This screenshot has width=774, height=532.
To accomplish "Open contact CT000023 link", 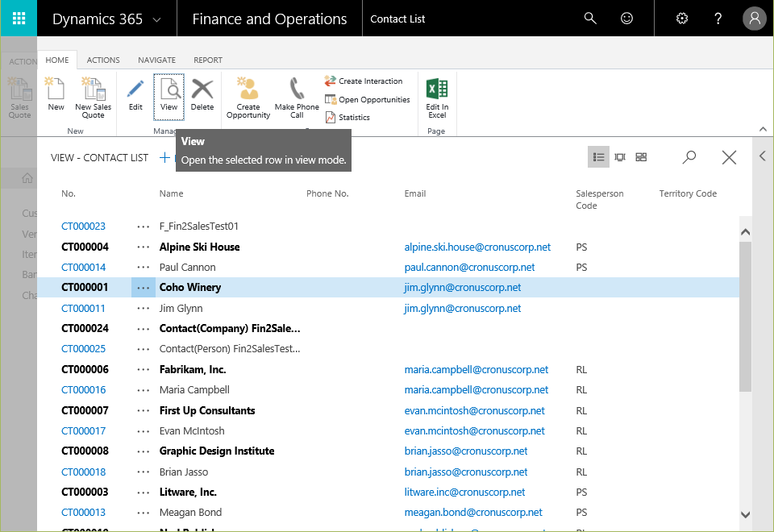I will pos(83,227).
